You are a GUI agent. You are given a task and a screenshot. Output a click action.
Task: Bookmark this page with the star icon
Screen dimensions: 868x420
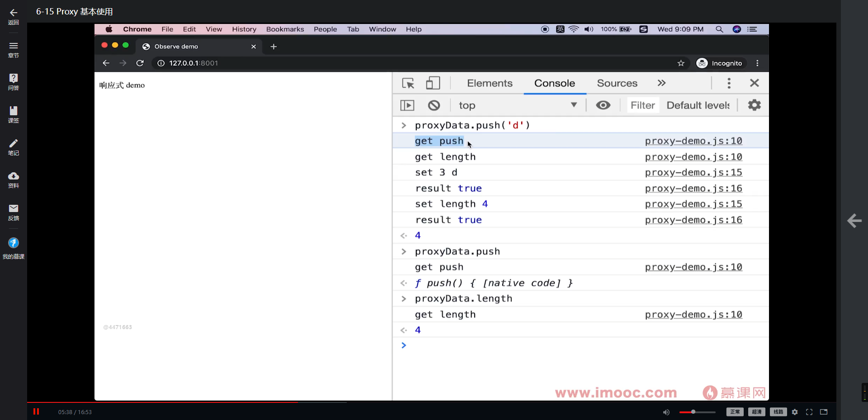click(x=681, y=63)
